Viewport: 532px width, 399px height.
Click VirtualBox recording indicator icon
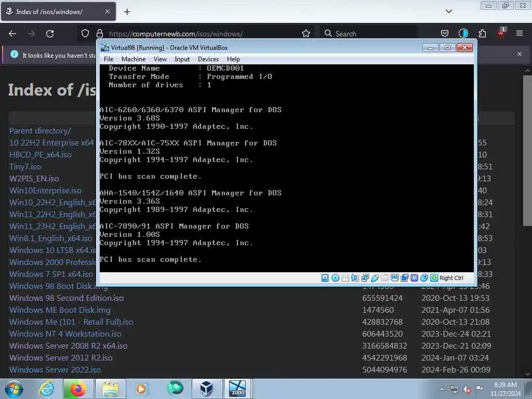pyautogui.click(x=404, y=278)
